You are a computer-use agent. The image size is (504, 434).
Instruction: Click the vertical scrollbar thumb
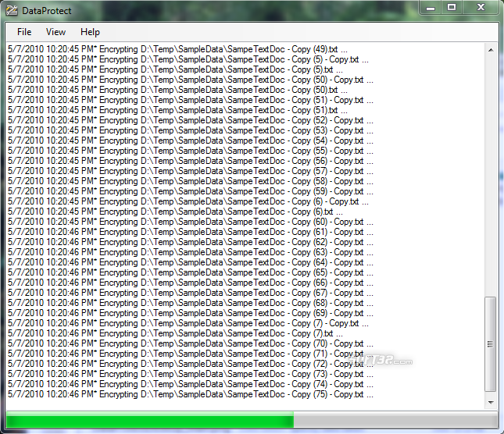(x=490, y=344)
